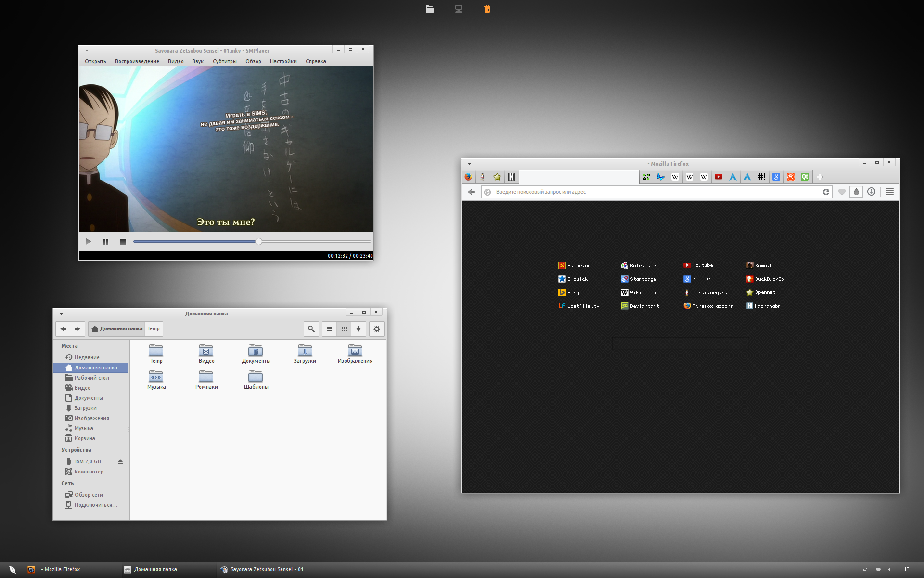Go forward in the file manager
Screen dimensions: 924x578
77,329
